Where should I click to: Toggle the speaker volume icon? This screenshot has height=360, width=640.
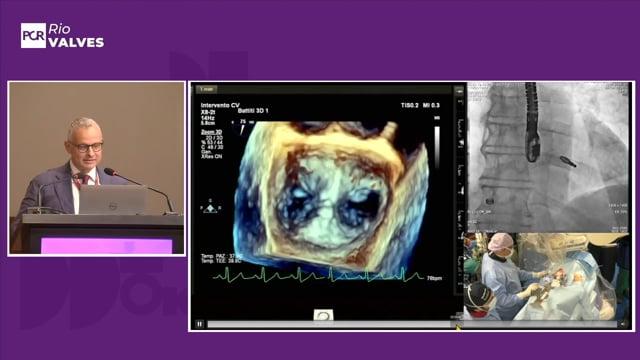point(623,324)
